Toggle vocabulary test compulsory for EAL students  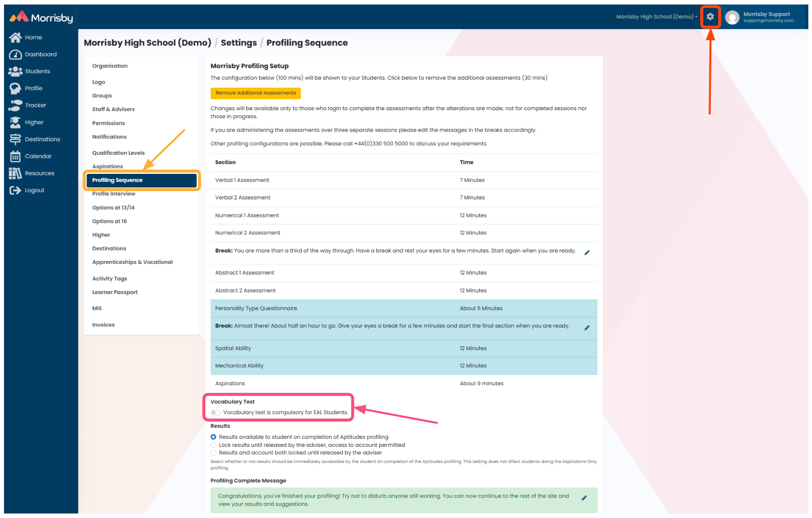pyautogui.click(x=215, y=413)
